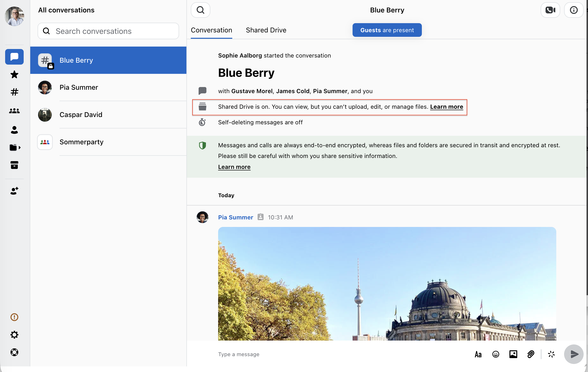Click the send message button
The image size is (588, 372).
click(574, 354)
